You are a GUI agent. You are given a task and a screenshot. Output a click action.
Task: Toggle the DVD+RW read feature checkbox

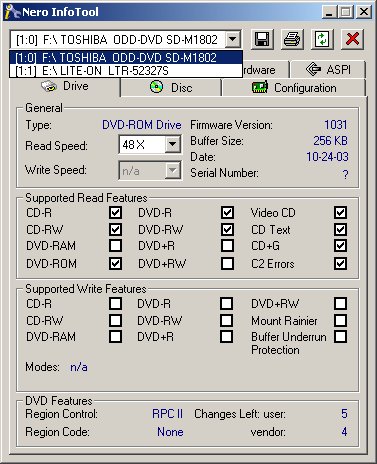click(227, 263)
